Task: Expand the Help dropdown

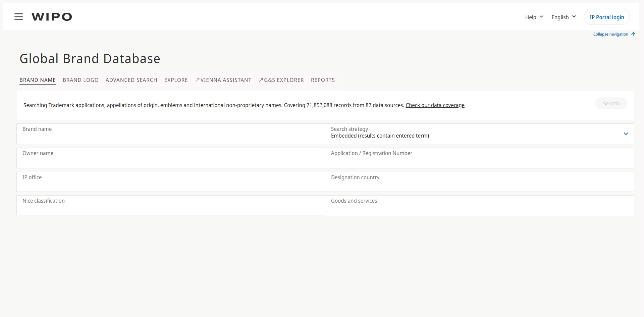Action: point(534,17)
